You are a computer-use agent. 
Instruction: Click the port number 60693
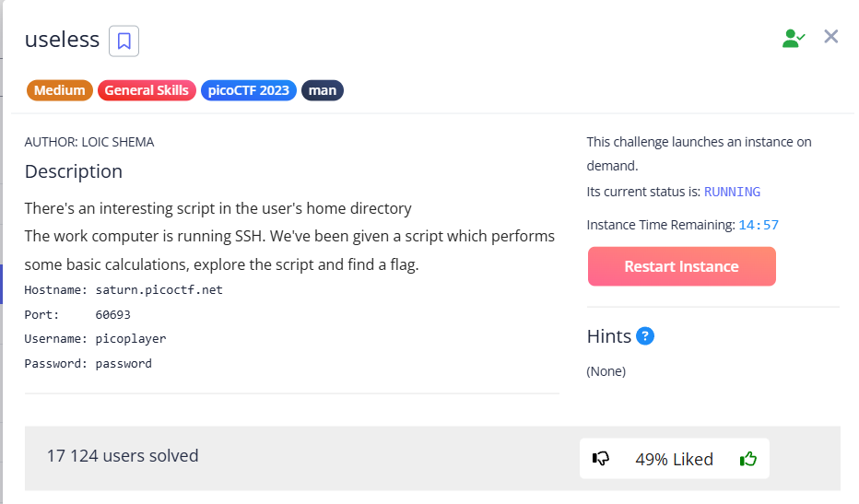[113, 314]
